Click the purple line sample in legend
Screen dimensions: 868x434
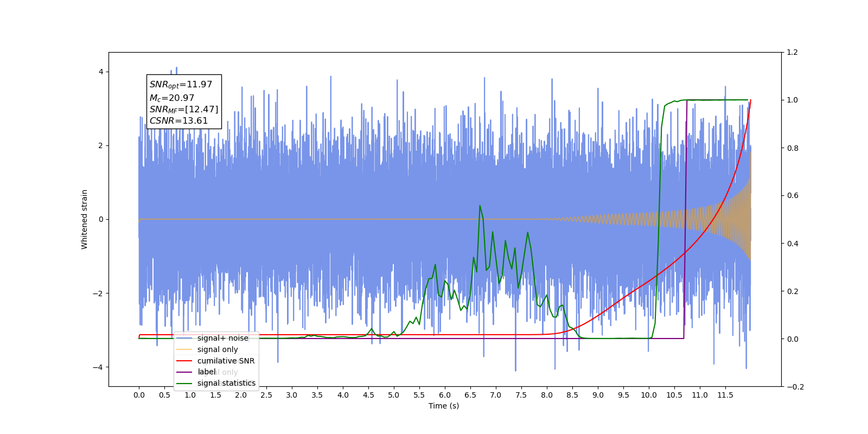[184, 372]
